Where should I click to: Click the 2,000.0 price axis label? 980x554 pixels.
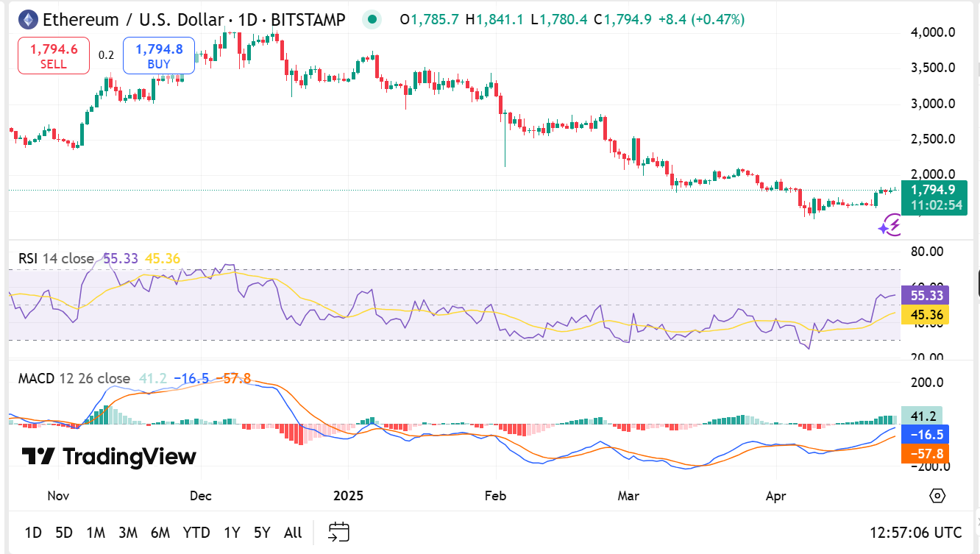click(x=931, y=174)
